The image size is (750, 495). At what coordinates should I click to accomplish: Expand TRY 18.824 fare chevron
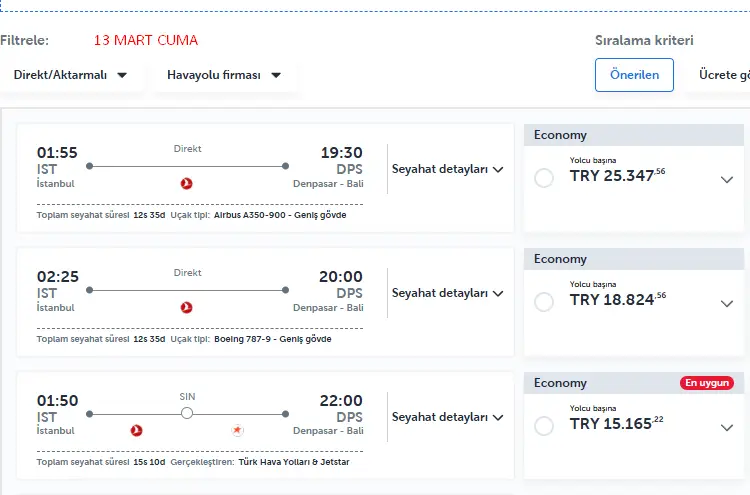click(727, 304)
